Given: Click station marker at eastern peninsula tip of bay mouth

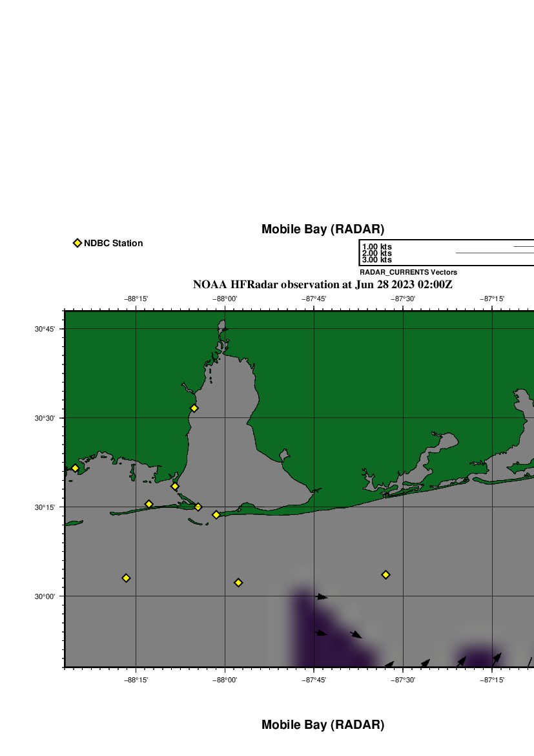Looking at the screenshot, I should tap(216, 515).
